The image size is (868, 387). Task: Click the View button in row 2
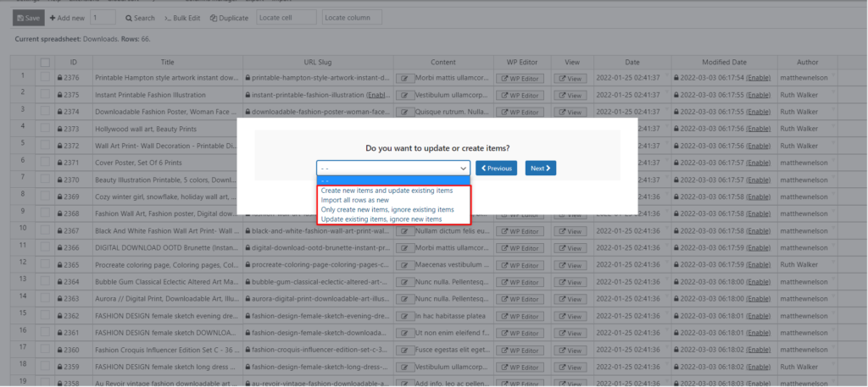[x=570, y=95]
